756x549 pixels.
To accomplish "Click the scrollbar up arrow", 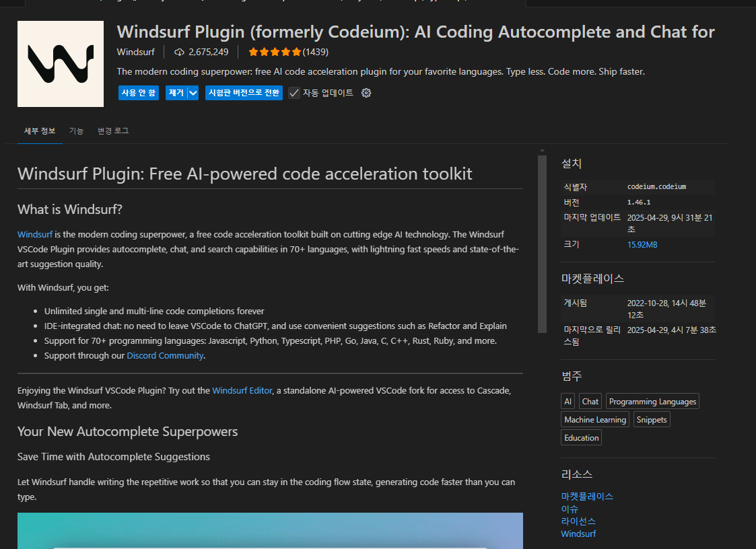I will click(x=542, y=151).
